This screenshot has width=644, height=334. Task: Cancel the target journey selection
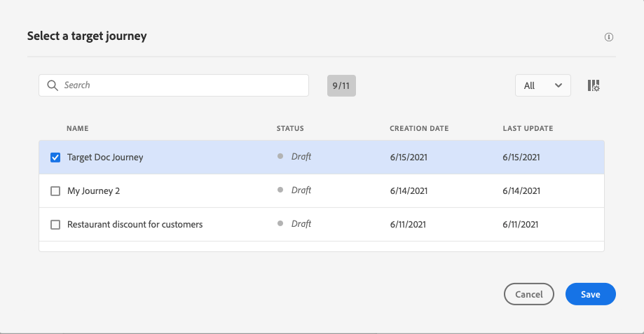pyautogui.click(x=528, y=295)
